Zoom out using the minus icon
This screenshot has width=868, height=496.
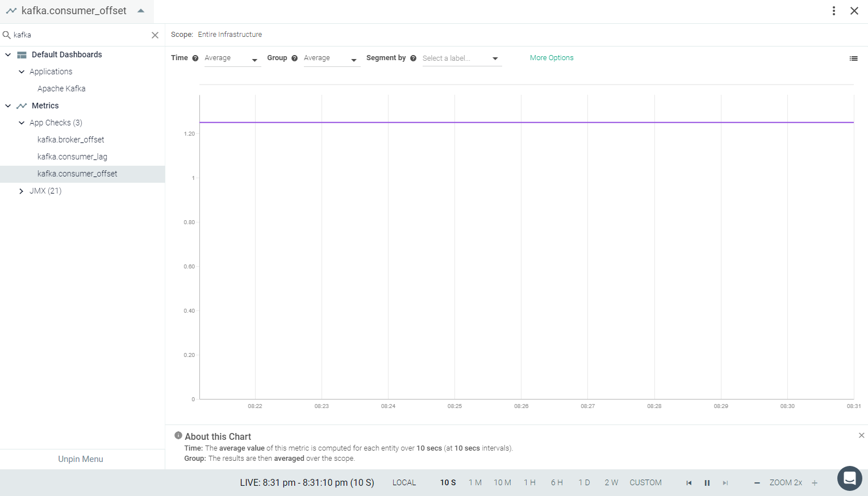click(757, 483)
